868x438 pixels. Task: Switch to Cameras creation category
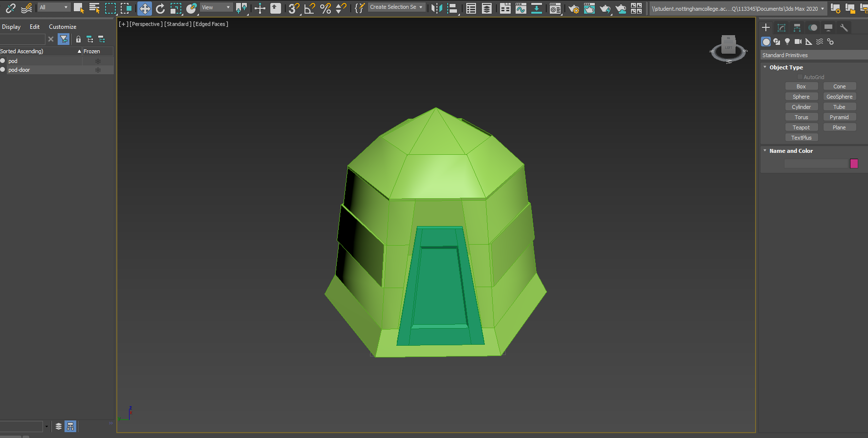798,42
